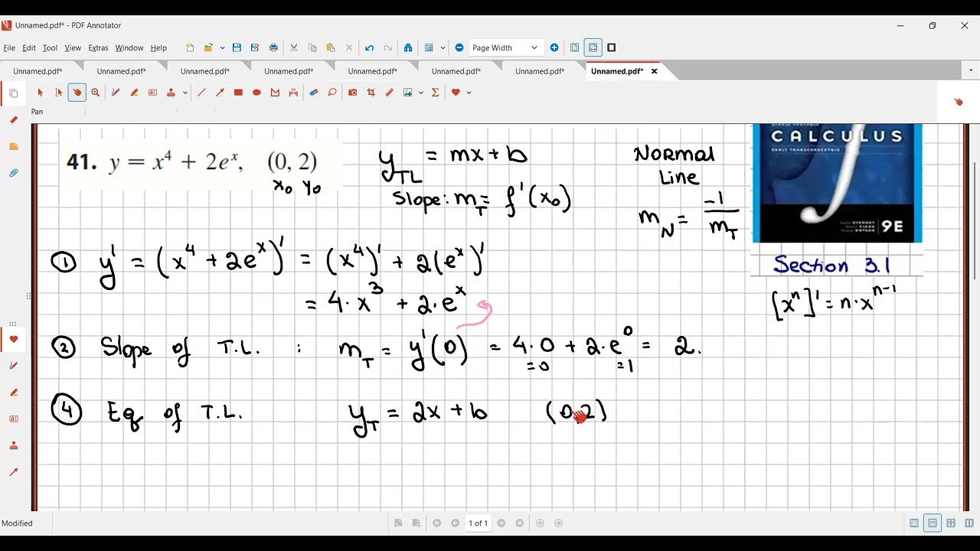
Task: Open the Attachments paperclip sidebar
Action: coord(13,173)
